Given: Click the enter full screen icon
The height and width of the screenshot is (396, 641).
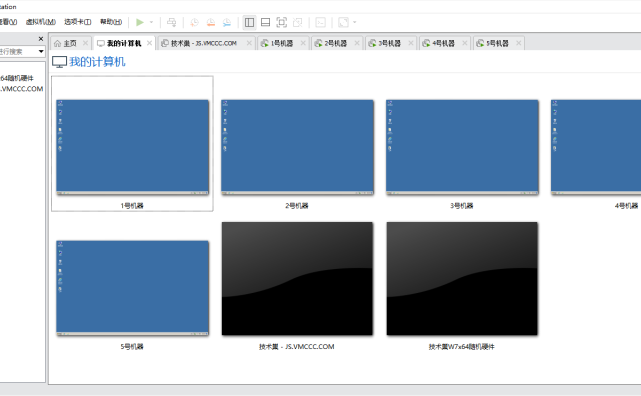Looking at the screenshot, I should [x=282, y=22].
